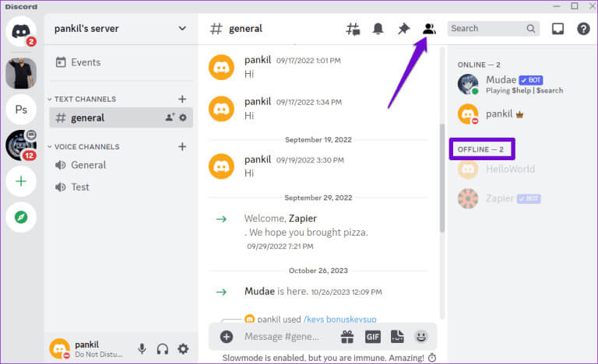Viewport: 598px width, 364px height.
Task: Open User Settings gear
Action: tap(183, 348)
